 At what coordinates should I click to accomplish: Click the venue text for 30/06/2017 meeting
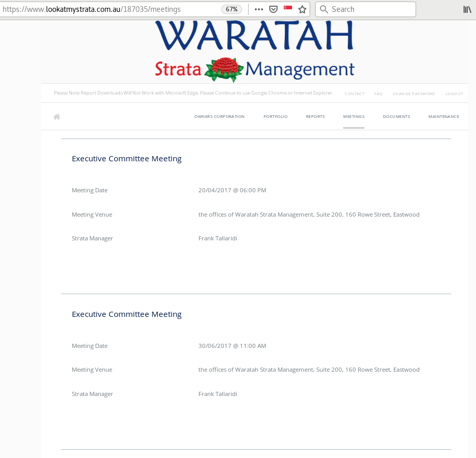[x=309, y=370]
